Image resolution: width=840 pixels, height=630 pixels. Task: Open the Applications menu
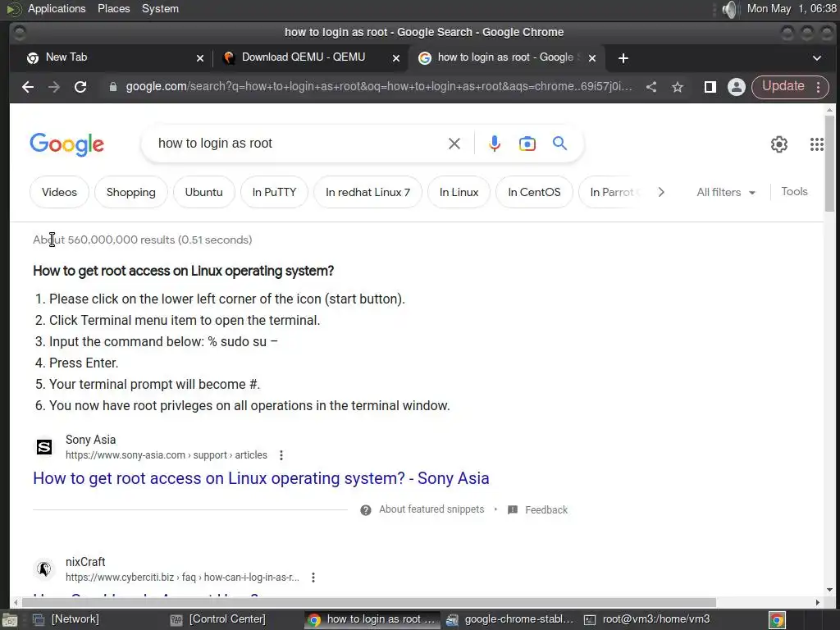click(57, 8)
